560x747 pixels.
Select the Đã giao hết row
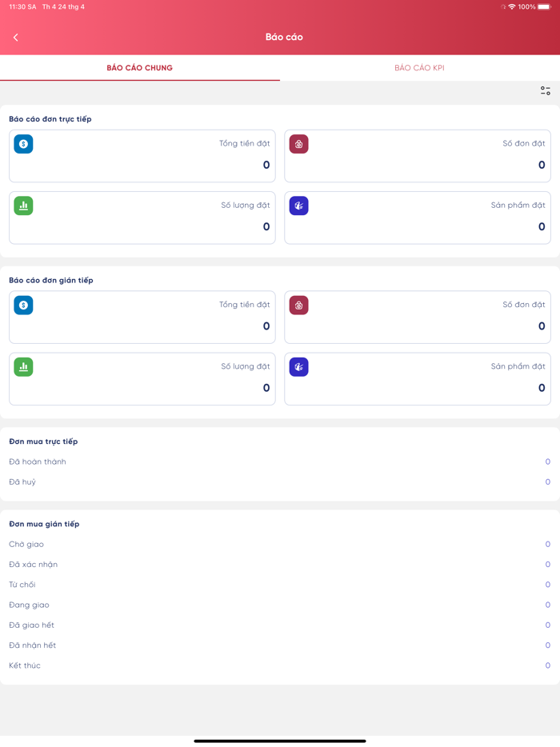(x=280, y=625)
